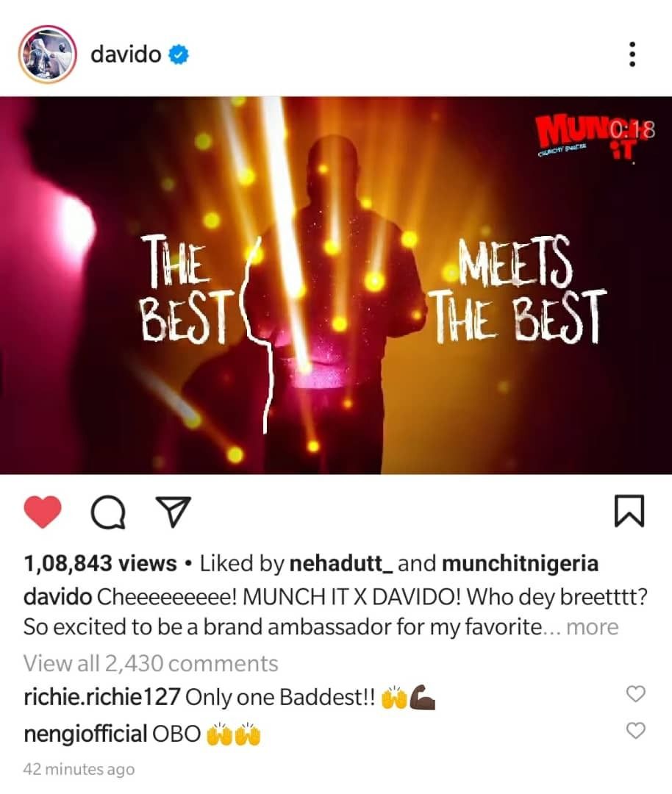The height and width of the screenshot is (794, 672).
Task: Tap the blue verified badge
Action: tap(178, 54)
